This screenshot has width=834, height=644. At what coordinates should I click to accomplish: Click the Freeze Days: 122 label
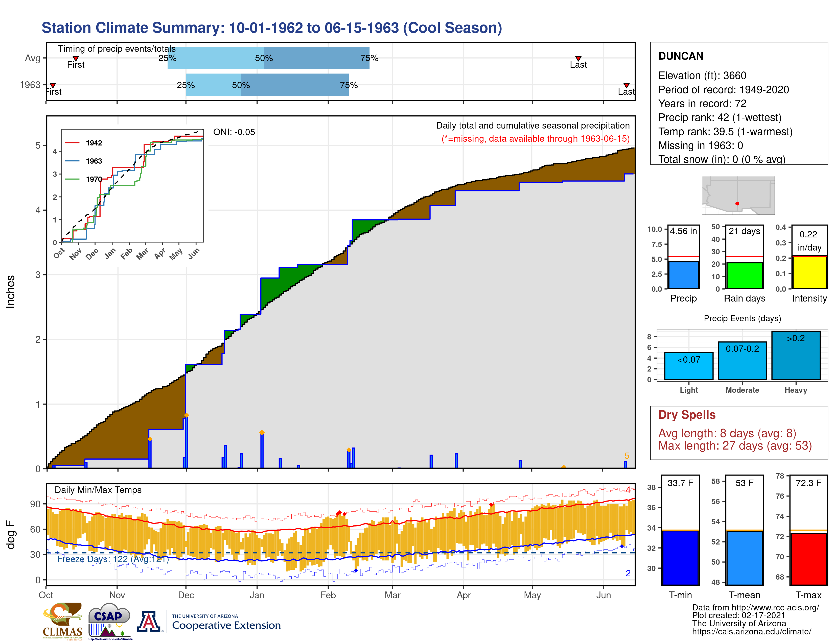tap(113, 559)
